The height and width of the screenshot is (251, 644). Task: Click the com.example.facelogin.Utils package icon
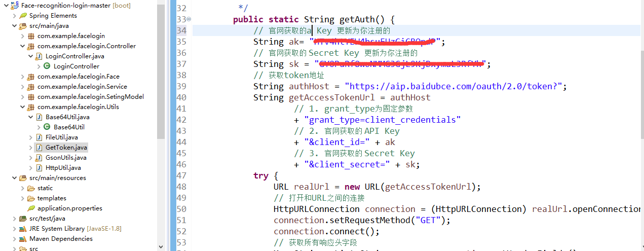pyautogui.click(x=31, y=107)
